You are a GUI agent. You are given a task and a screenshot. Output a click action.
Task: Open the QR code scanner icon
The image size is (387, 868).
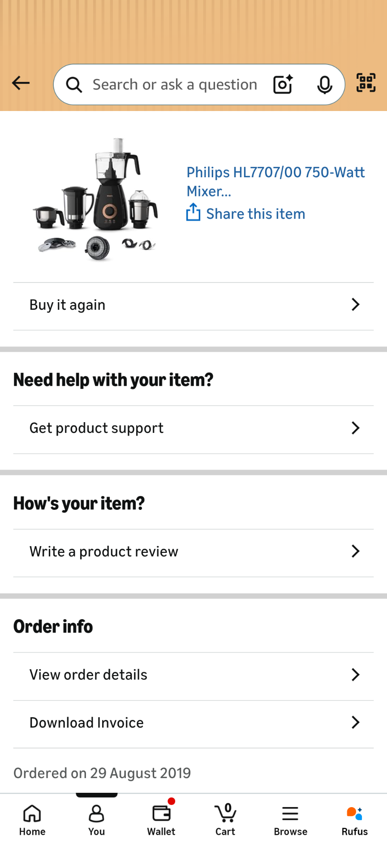click(366, 83)
